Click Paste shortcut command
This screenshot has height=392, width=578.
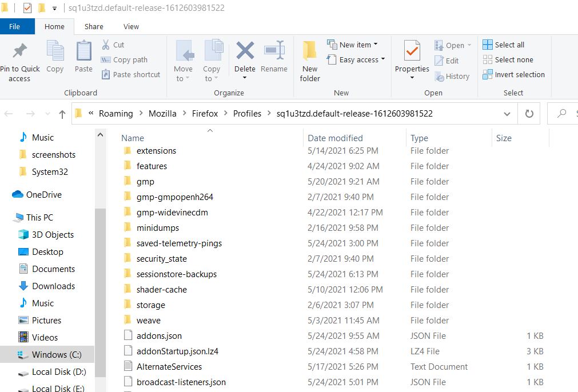(131, 74)
